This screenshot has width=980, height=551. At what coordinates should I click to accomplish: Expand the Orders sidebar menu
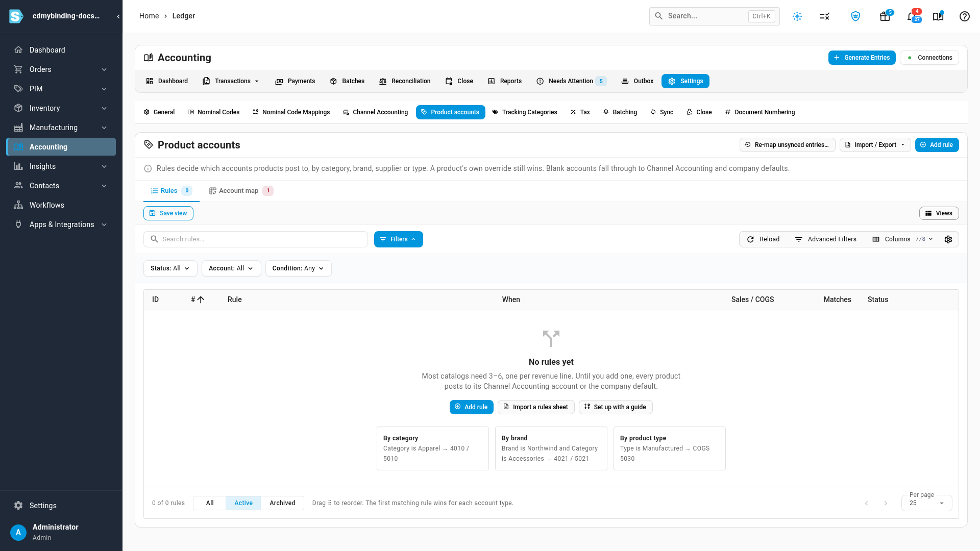point(61,69)
